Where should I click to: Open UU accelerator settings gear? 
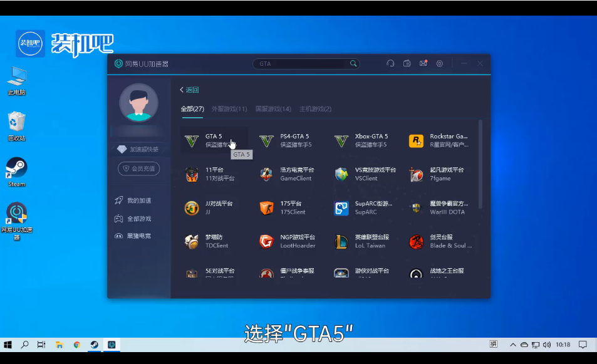440,63
